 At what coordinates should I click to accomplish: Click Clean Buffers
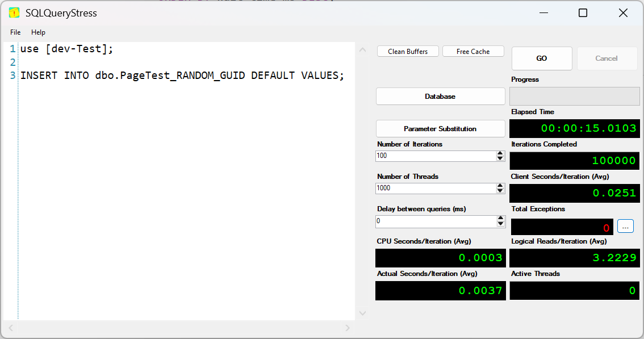[408, 51]
